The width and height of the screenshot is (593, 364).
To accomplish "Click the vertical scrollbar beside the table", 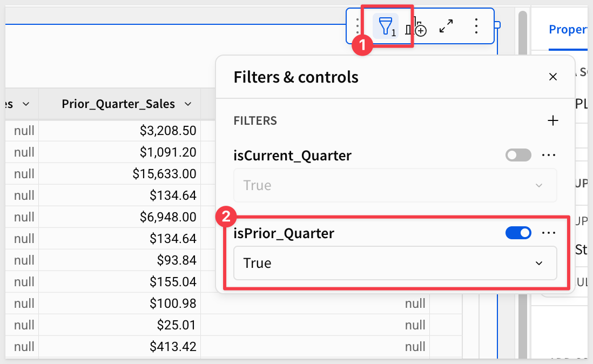I will pyautogui.click(x=522, y=162).
